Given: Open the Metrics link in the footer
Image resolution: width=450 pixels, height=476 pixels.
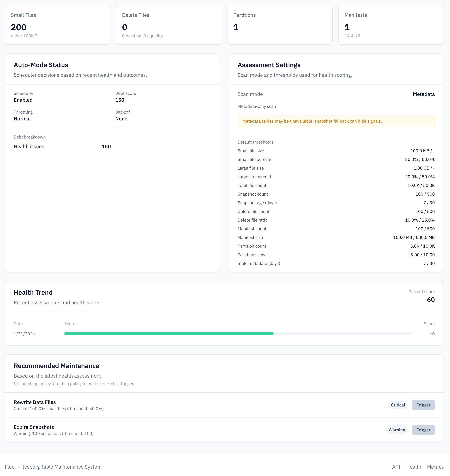Looking at the screenshot, I should click(435, 467).
